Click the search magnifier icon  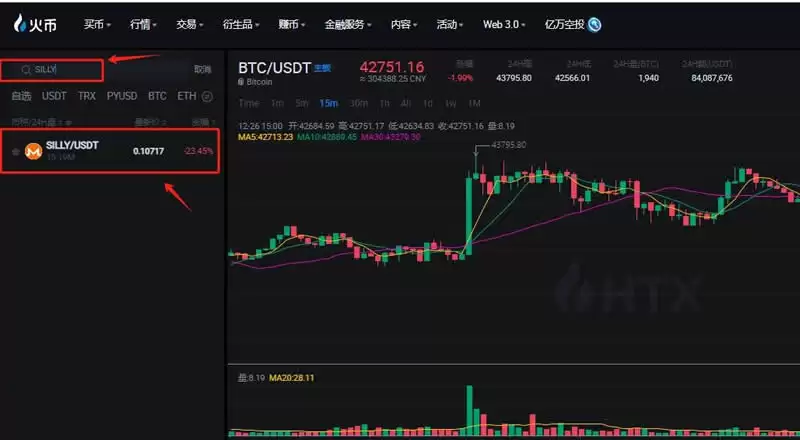tap(26, 70)
